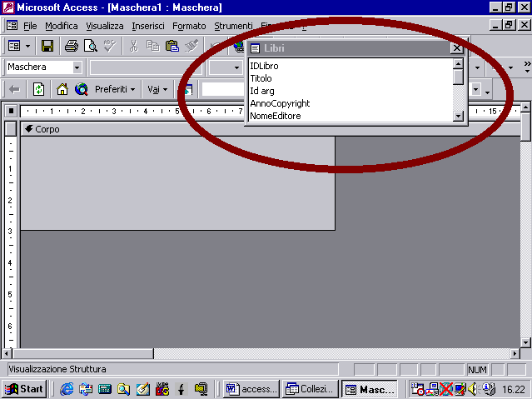532x399 pixels.
Task: Click the form vertical scroll down arrow
Action: [x=525, y=342]
